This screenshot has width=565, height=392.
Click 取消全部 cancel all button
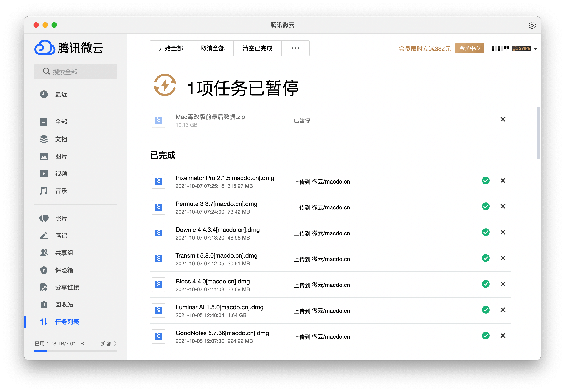tap(213, 48)
